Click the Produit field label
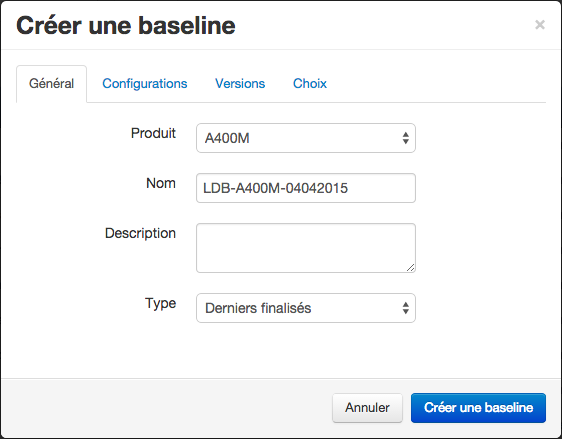 (153, 133)
